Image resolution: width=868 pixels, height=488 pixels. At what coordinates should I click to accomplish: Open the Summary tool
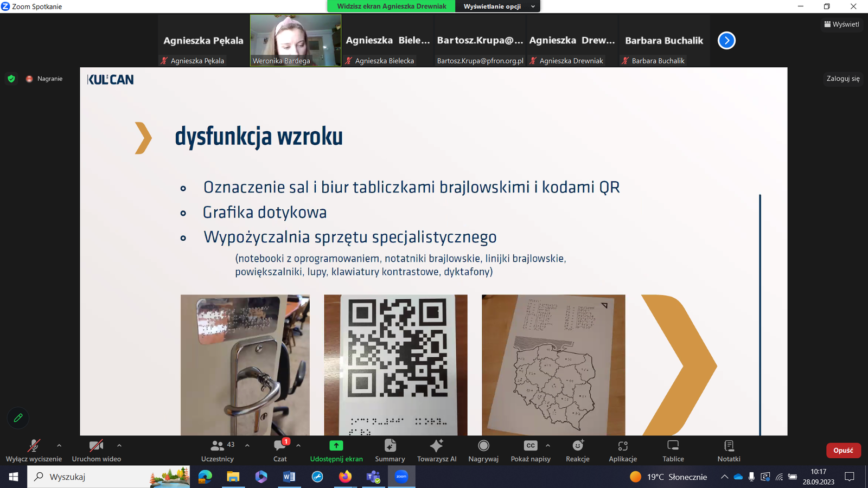(x=390, y=450)
